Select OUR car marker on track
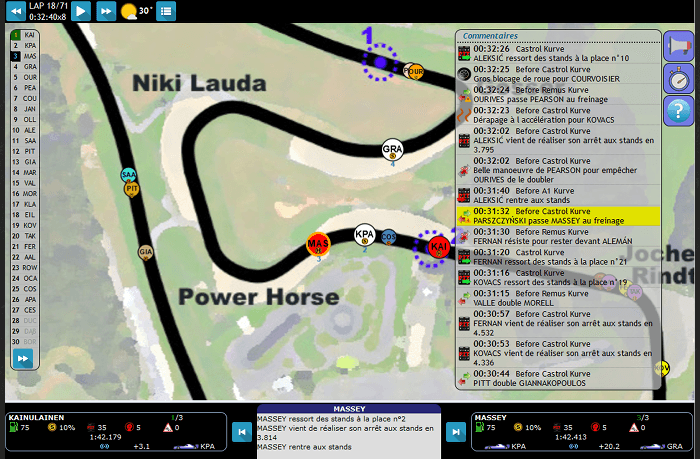Image resolution: width=700 pixels, height=459 pixels. (x=416, y=71)
